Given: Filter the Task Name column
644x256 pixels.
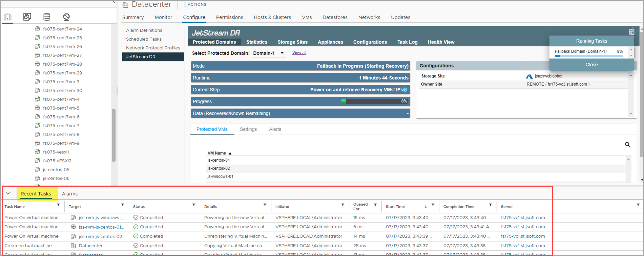Looking at the screenshot, I should [58, 205].
